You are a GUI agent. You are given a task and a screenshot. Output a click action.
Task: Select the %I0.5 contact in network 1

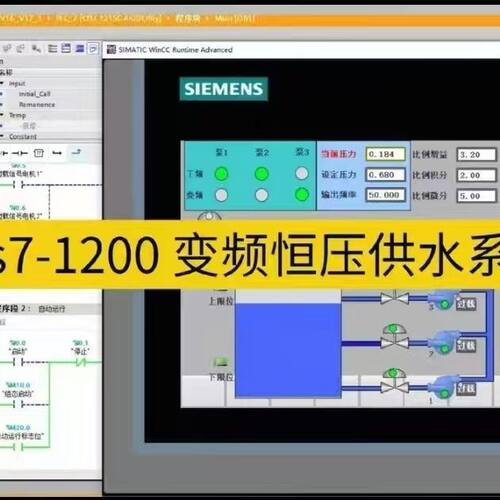click(18, 184)
